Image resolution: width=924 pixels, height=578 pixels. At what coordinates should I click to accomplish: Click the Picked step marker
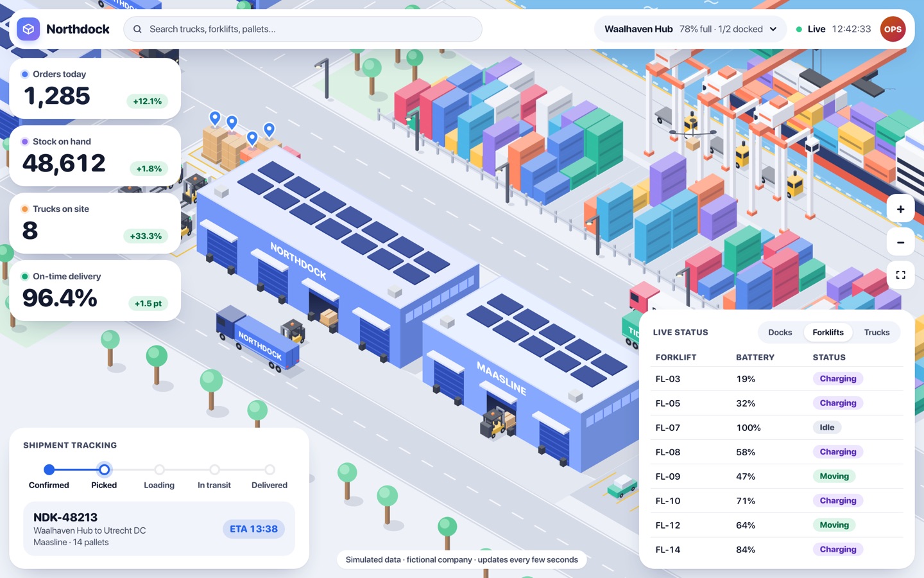[104, 469]
